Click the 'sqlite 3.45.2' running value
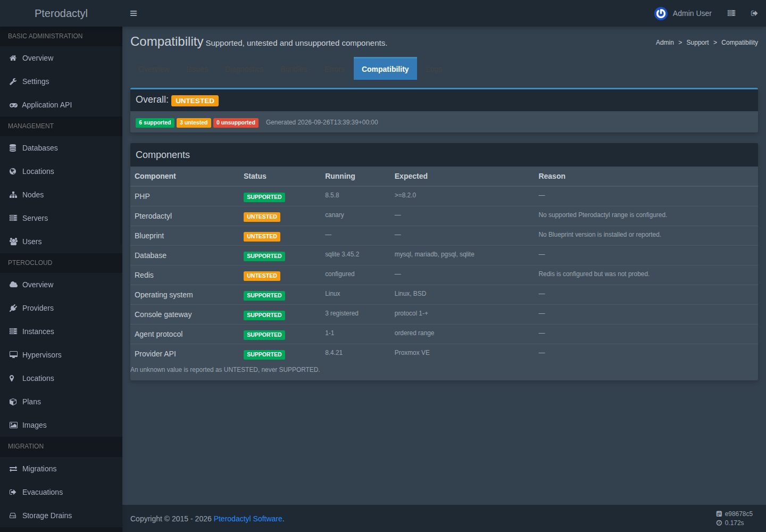 point(342,254)
